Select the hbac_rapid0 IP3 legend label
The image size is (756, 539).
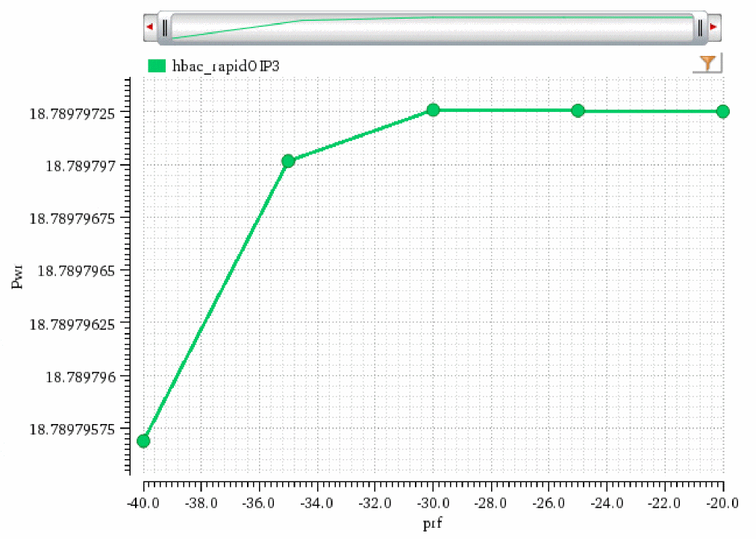tap(225, 66)
